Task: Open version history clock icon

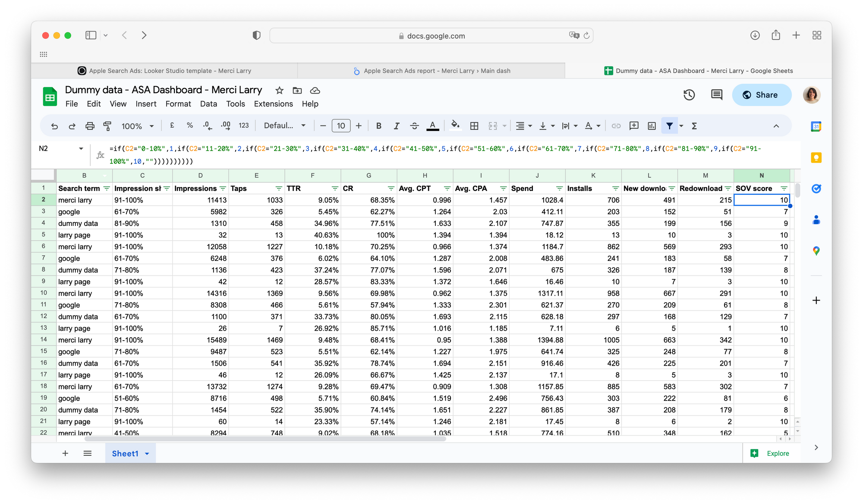Action: (x=689, y=95)
